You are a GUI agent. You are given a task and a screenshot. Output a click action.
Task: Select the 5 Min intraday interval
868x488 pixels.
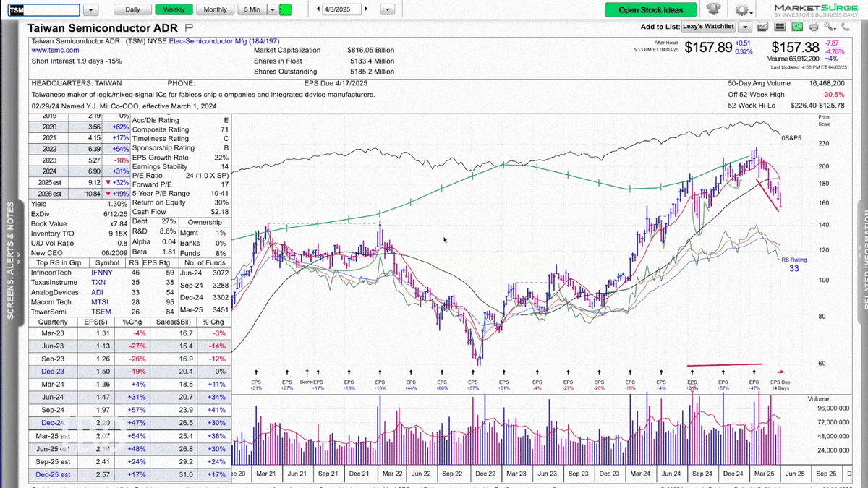[252, 9]
